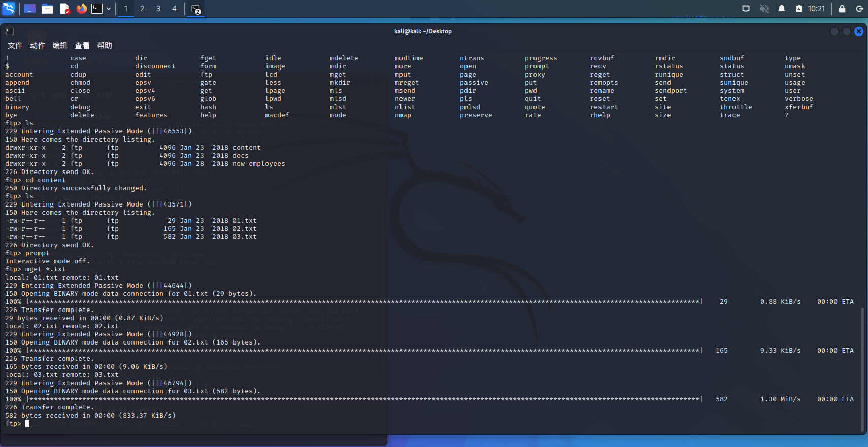The height and width of the screenshot is (447, 868).
Task: Click 'Interactive mode off.' message
Action: pyautogui.click(x=48, y=261)
